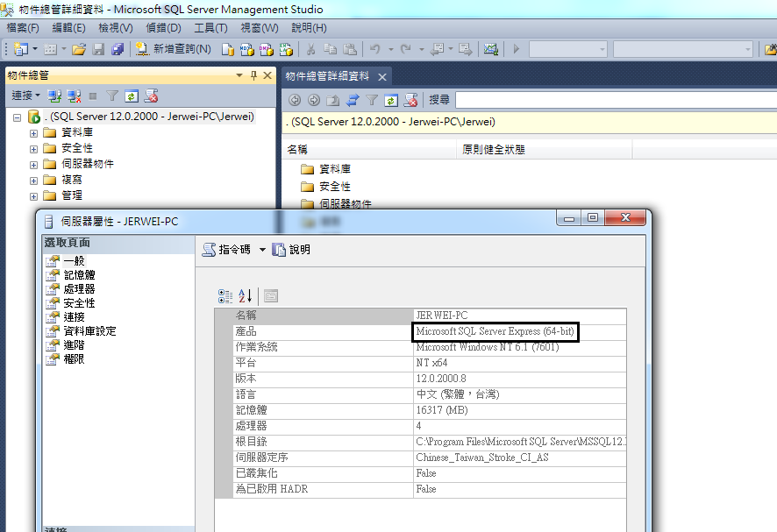
Task: Click Stop script icon in Object Explorer toolbar
Action: (x=151, y=96)
